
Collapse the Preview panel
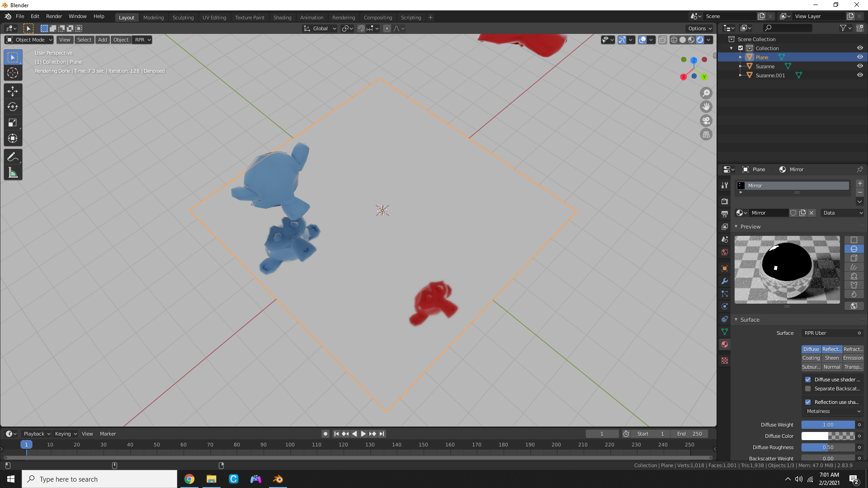(736, 226)
